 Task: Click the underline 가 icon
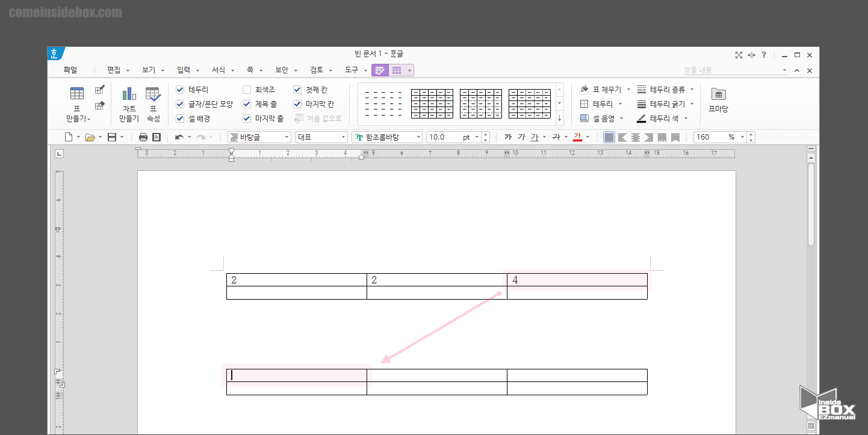coord(535,137)
